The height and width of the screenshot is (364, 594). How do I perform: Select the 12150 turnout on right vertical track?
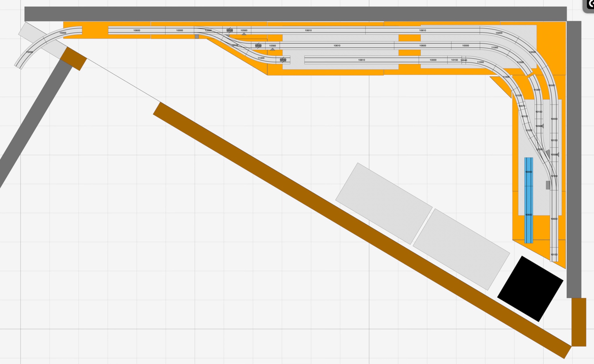(554, 176)
